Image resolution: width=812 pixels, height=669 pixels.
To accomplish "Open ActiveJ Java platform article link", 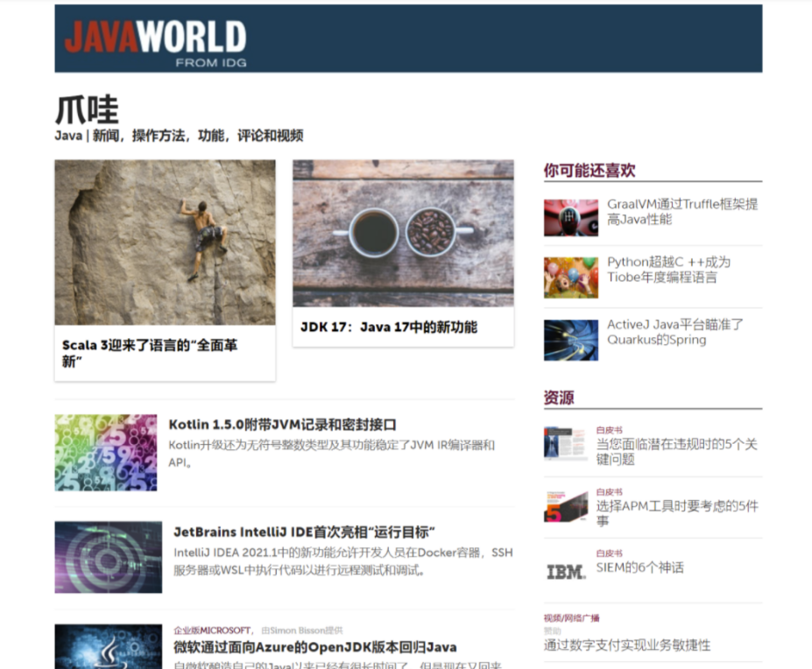I will (675, 332).
